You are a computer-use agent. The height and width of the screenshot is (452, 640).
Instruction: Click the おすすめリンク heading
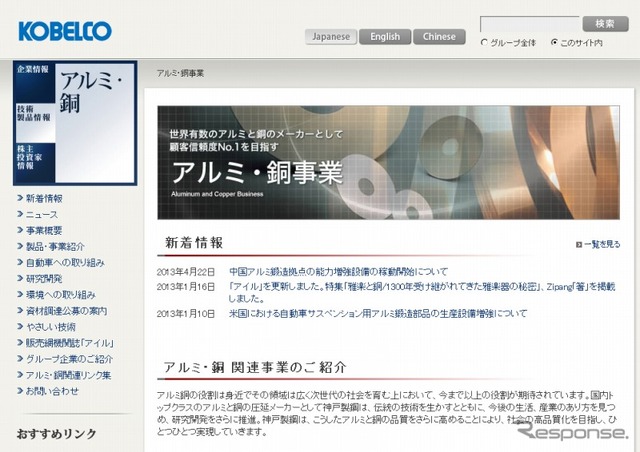tap(56, 434)
